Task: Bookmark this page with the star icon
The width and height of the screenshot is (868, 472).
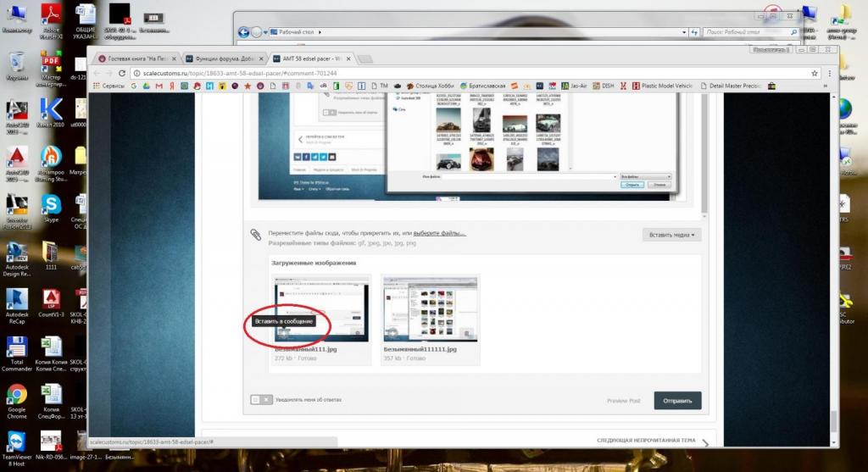Action: (815, 73)
